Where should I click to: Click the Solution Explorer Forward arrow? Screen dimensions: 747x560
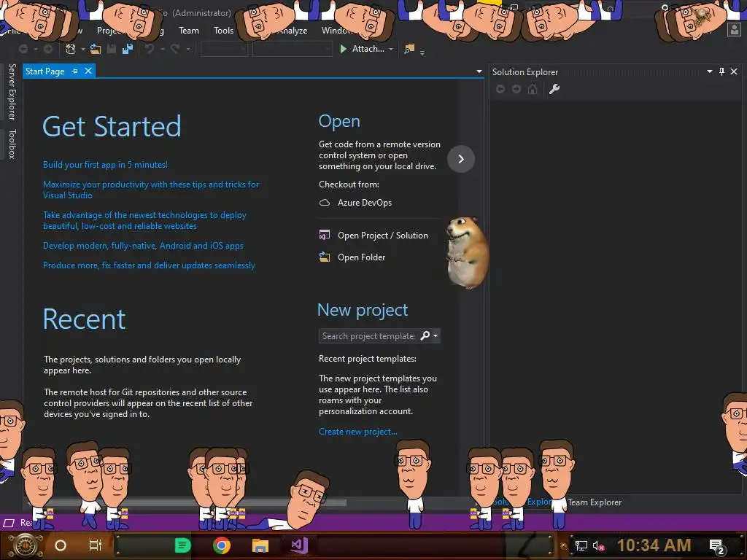(516, 89)
